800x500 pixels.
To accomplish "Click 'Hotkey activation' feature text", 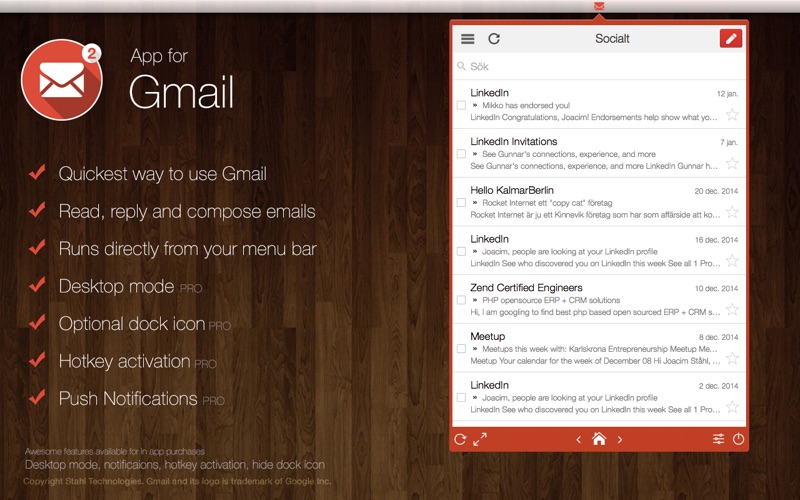I will point(124,361).
